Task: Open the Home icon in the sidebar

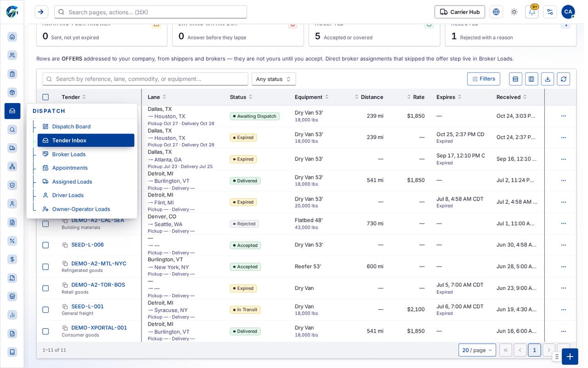Action: 12,37
